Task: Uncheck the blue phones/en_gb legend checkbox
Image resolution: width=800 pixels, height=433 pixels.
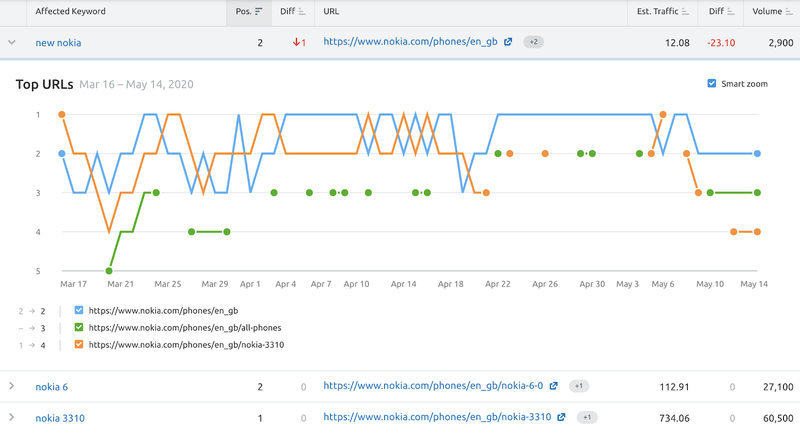Action: click(x=78, y=311)
